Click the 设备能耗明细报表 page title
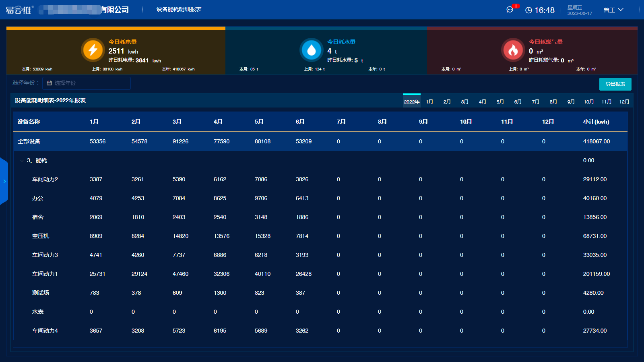 (179, 9)
